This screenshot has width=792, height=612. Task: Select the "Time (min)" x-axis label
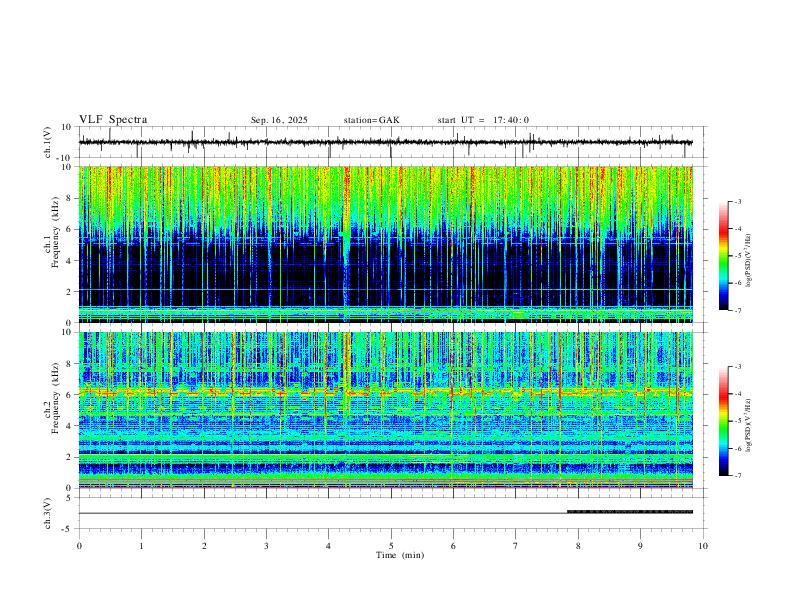click(x=400, y=555)
